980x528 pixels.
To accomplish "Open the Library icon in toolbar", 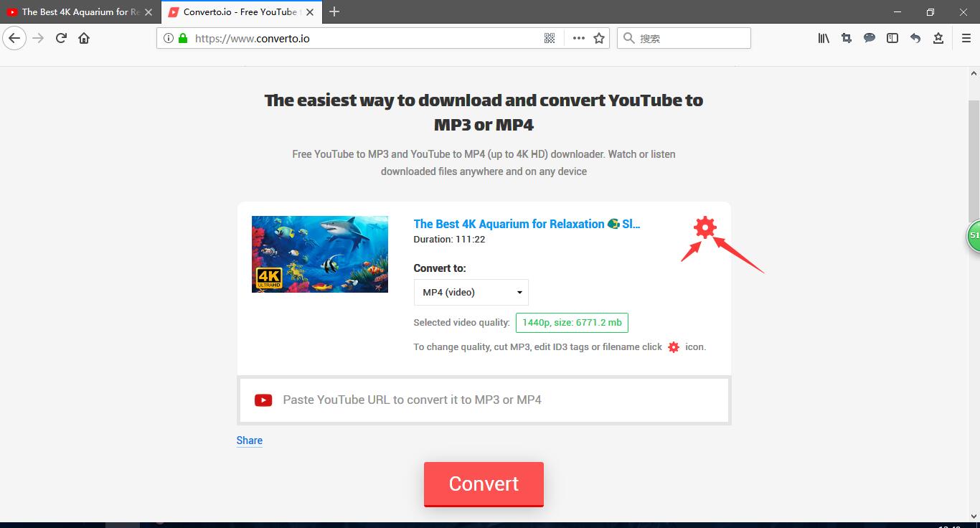I will [x=824, y=38].
